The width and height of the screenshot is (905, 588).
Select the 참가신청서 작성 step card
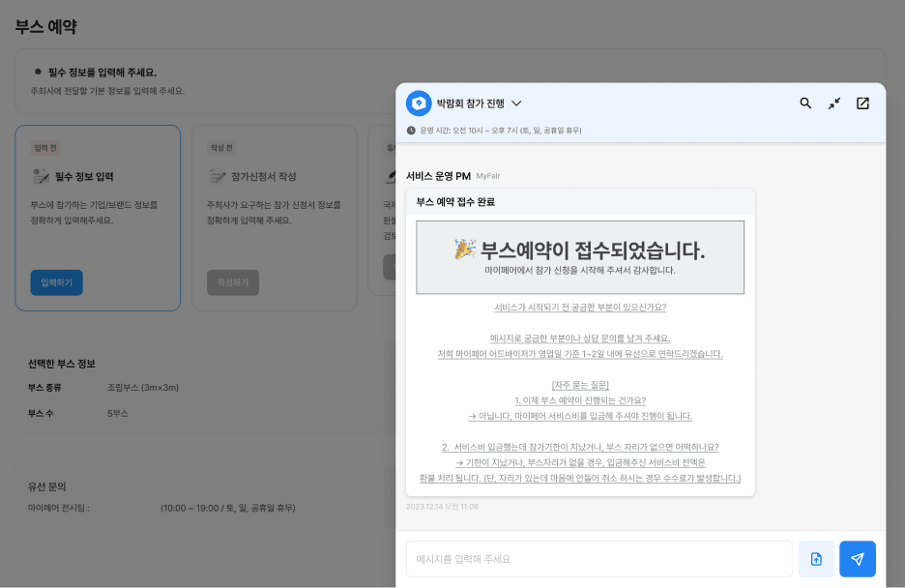click(x=274, y=218)
